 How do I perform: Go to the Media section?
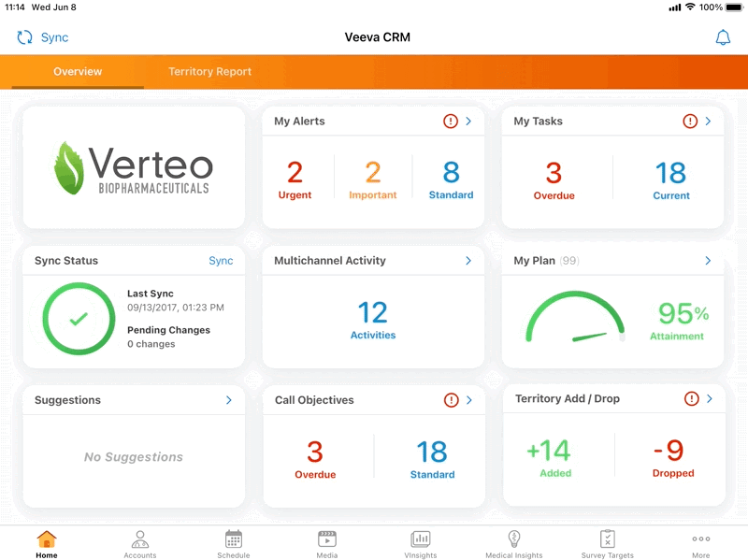327,539
